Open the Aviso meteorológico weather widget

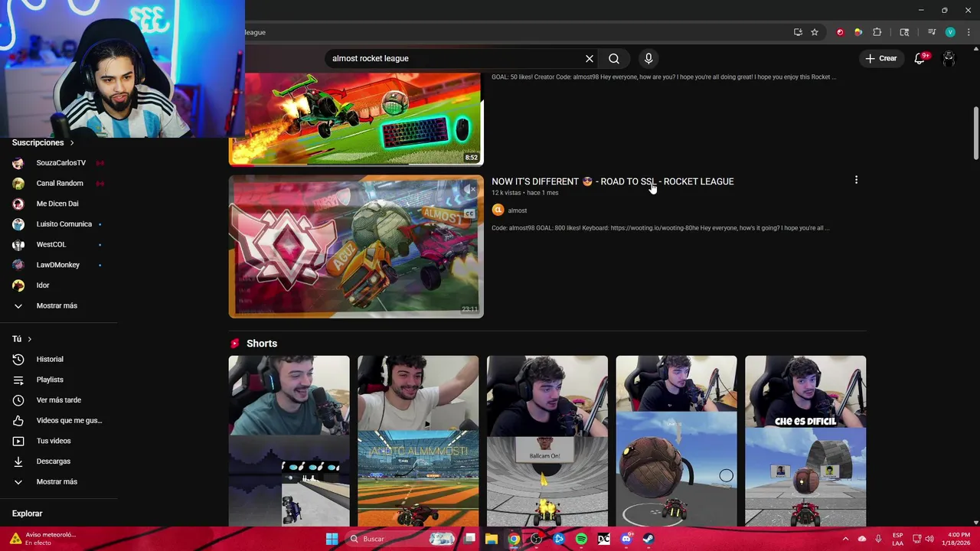pos(42,539)
